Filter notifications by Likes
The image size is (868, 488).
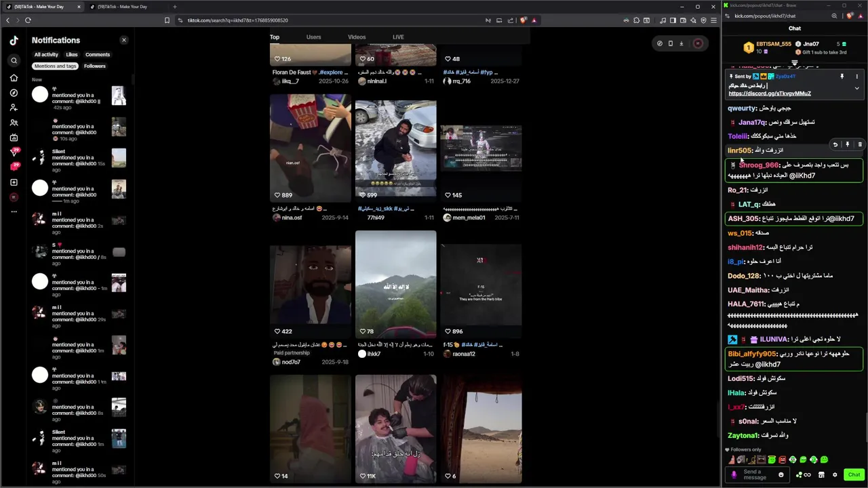click(72, 54)
